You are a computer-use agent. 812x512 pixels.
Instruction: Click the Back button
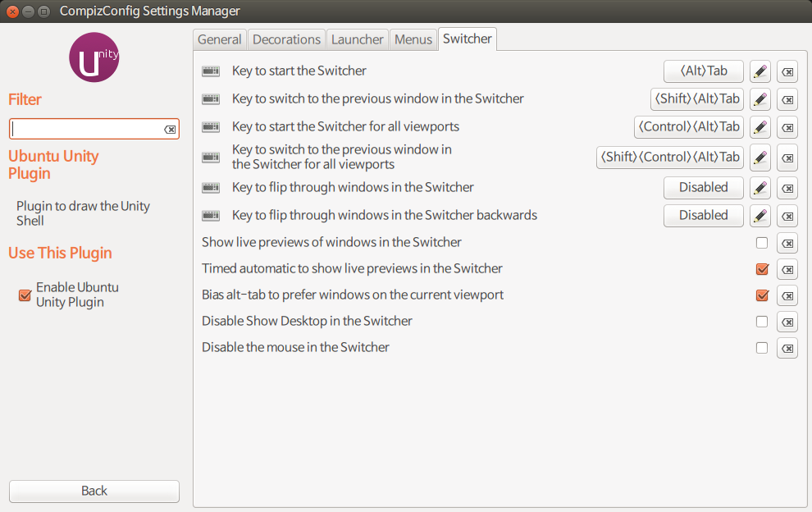(94, 491)
